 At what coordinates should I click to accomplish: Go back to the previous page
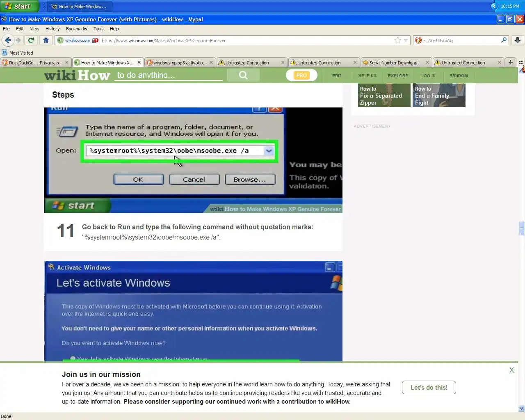click(x=8, y=40)
